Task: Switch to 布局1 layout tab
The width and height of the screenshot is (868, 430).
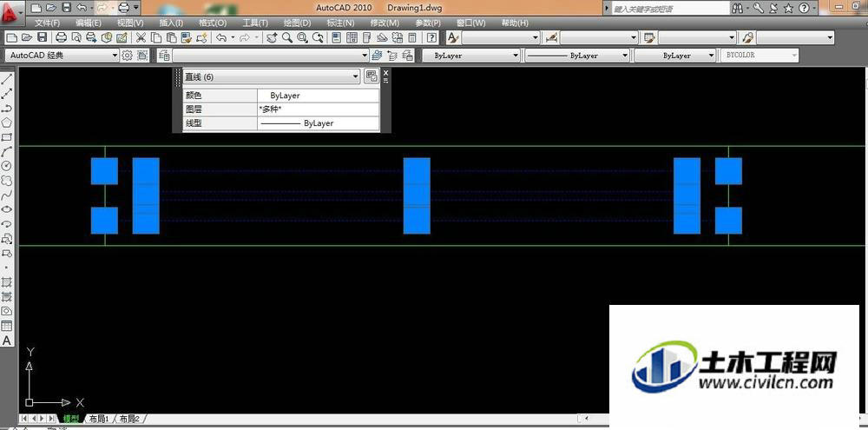Action: click(100, 419)
